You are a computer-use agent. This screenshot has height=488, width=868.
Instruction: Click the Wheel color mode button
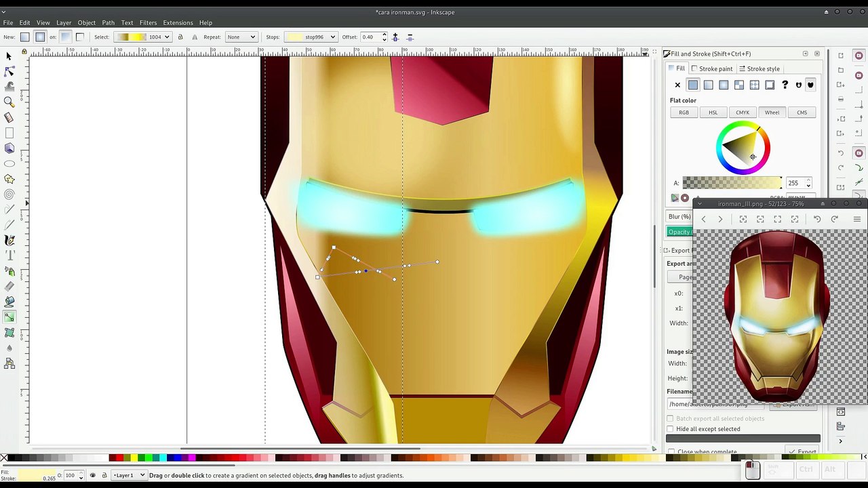pyautogui.click(x=772, y=113)
